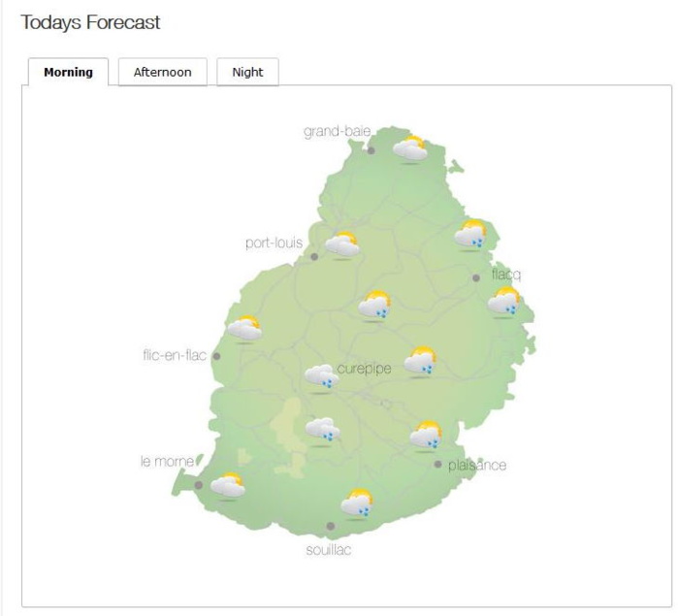Click the sunny shower icon above souillac

click(x=357, y=503)
